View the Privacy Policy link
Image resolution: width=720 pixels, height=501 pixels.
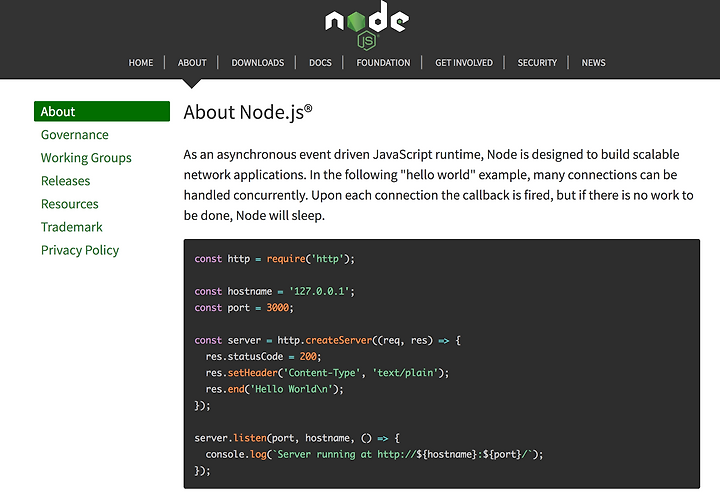tap(80, 250)
